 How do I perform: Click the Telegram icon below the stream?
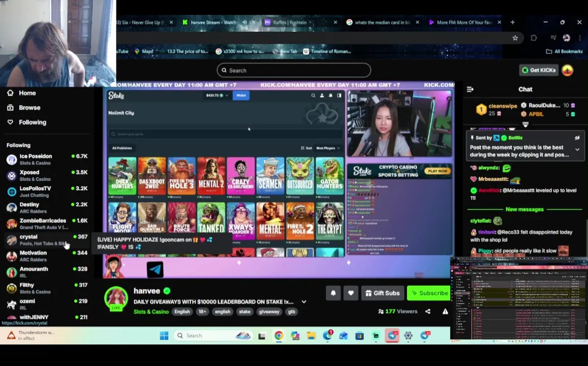pos(155,269)
